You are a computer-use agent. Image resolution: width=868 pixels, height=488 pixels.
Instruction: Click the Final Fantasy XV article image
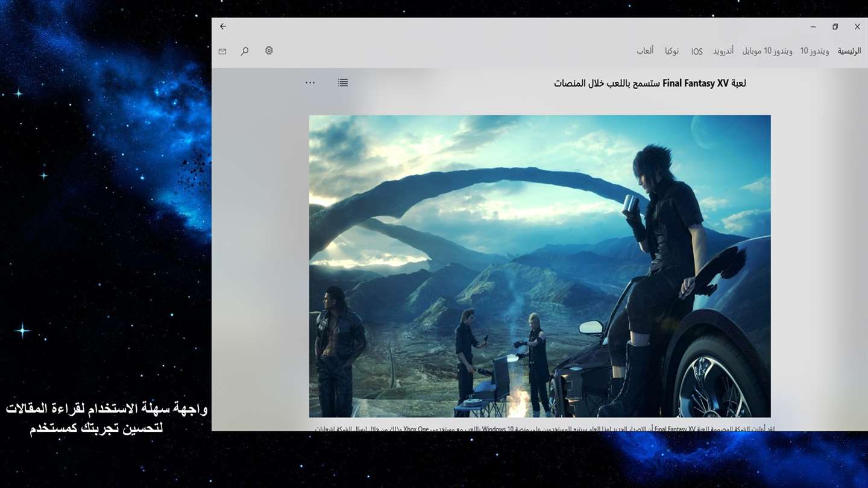click(540, 266)
